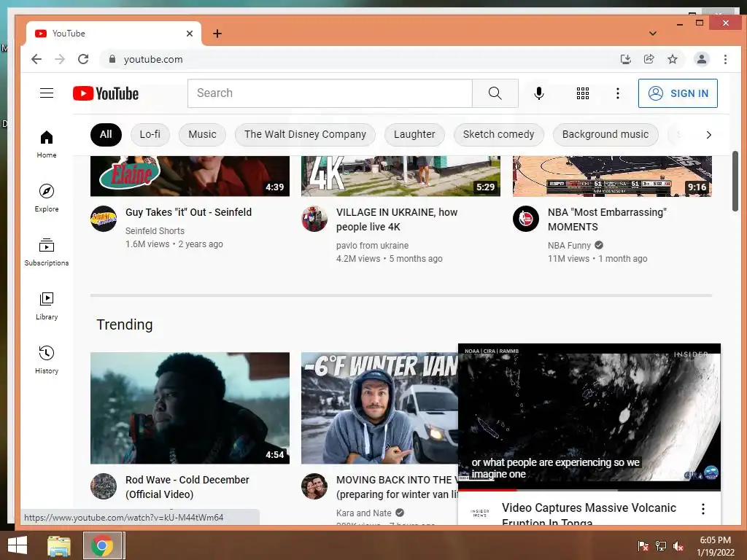The image size is (747, 560).
Task: Open miniplayer video options three-dot menu
Action: pyautogui.click(x=703, y=508)
